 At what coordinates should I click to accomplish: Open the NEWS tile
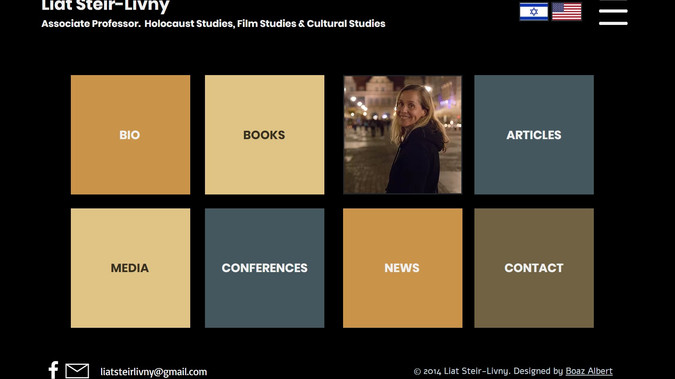403,268
